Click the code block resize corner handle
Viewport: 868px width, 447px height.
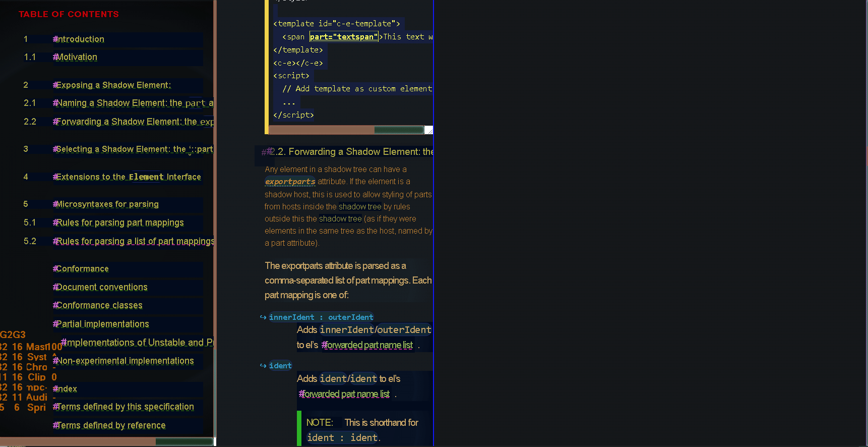click(x=429, y=130)
